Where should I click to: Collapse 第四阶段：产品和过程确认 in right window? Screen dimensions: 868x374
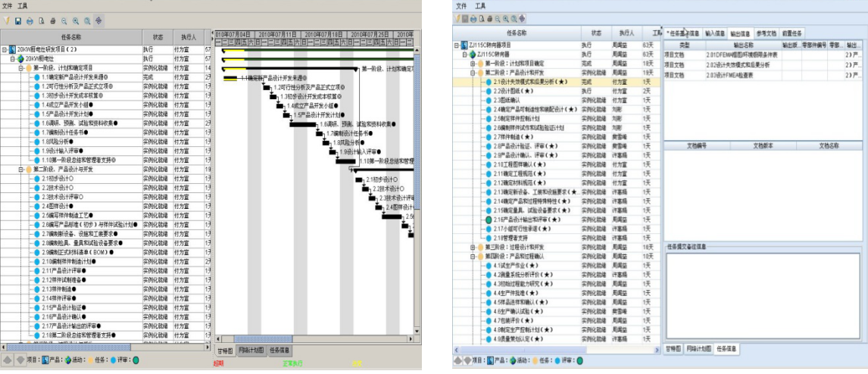point(473,256)
